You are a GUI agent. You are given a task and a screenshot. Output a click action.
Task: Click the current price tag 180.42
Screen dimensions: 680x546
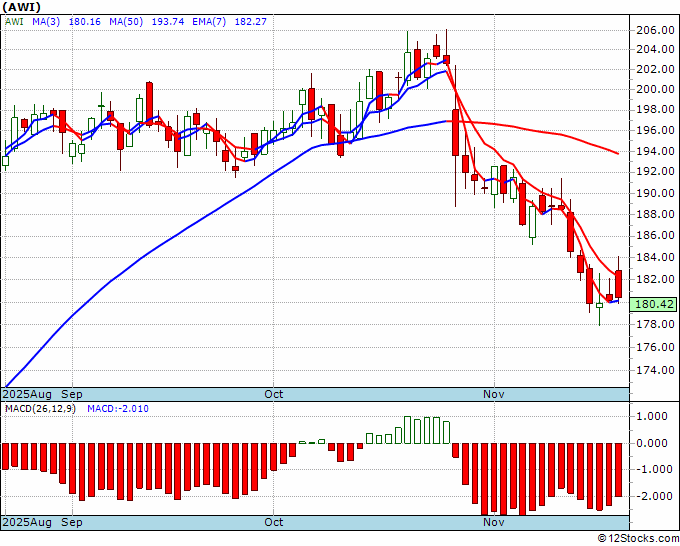[654, 304]
